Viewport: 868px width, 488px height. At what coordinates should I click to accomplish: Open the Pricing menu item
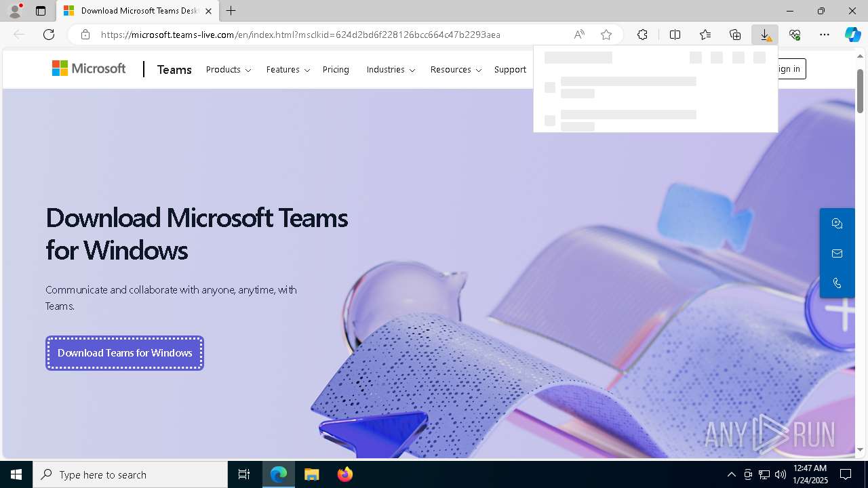click(x=336, y=69)
